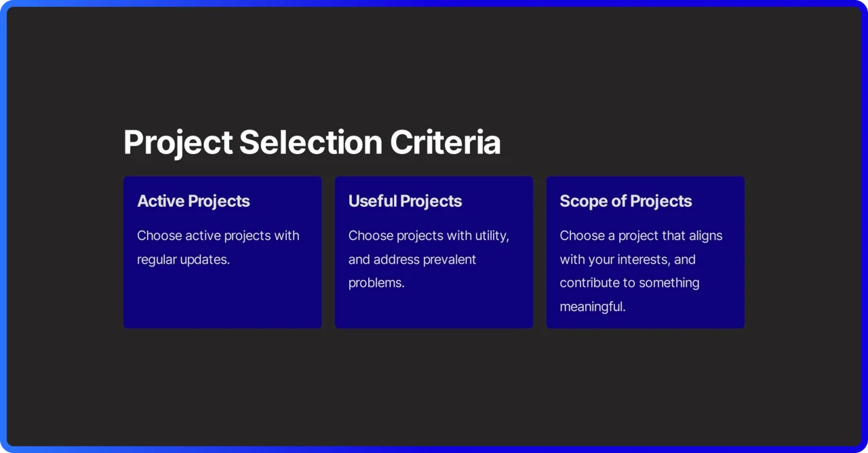The height and width of the screenshot is (453, 868).
Task: Select the Useful Projects card title
Action: tap(405, 201)
